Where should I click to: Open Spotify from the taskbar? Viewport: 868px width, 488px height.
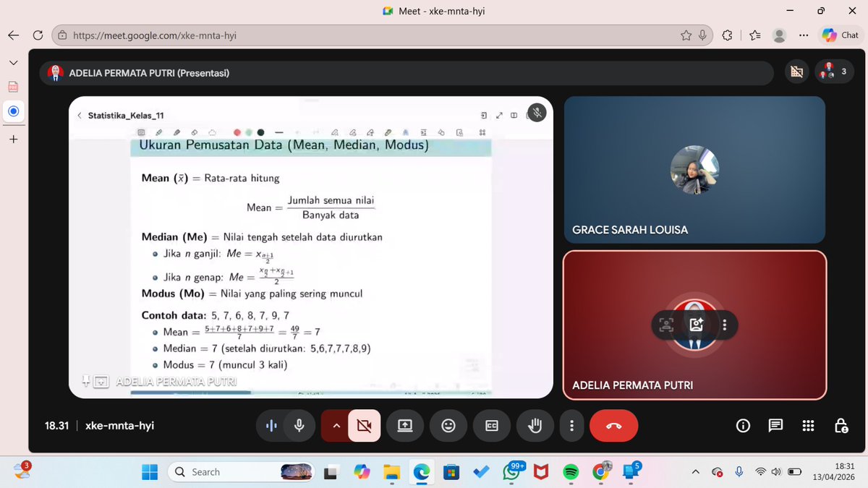tap(571, 471)
